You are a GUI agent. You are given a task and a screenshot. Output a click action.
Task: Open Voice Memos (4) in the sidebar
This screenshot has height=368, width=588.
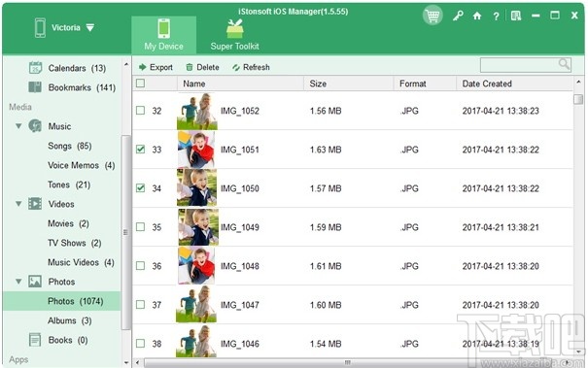pyautogui.click(x=82, y=165)
